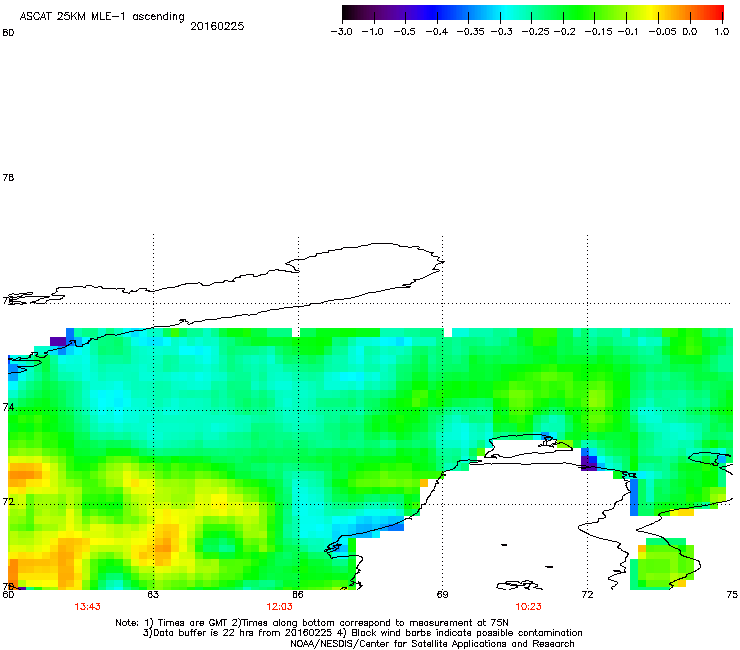This screenshot has width=740, height=650.
Task: Pick the "-0.2" legend tick label
Action: (x=565, y=32)
